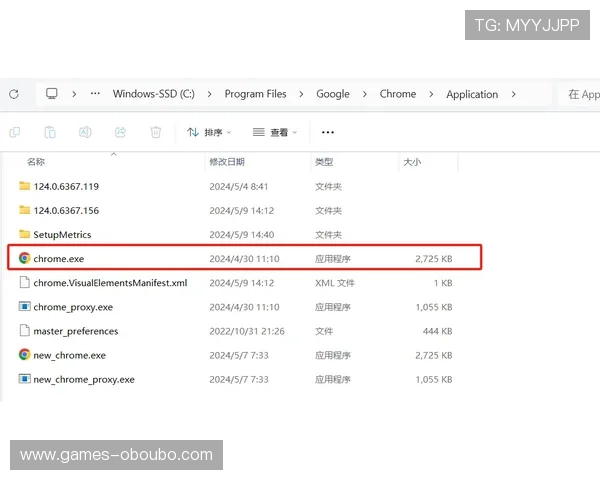Navigate to Chrome breadcrumb
This screenshot has width=600, height=480.
(x=398, y=94)
